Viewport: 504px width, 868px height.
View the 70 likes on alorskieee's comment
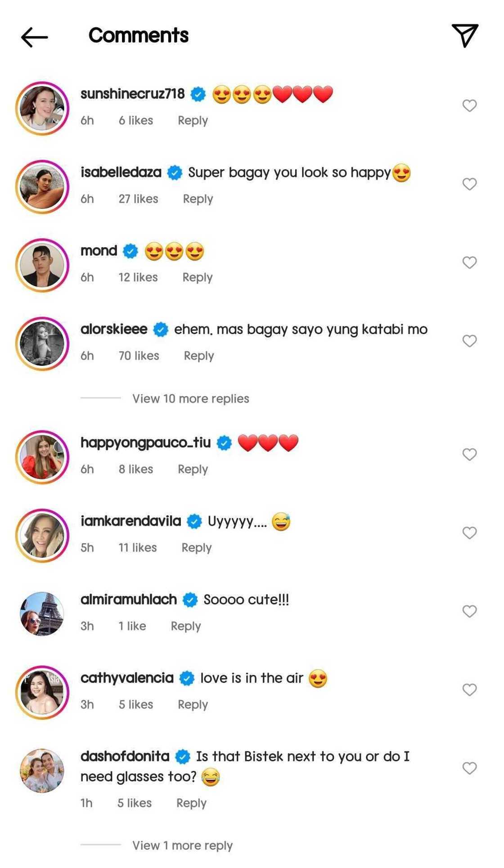pyautogui.click(x=139, y=356)
